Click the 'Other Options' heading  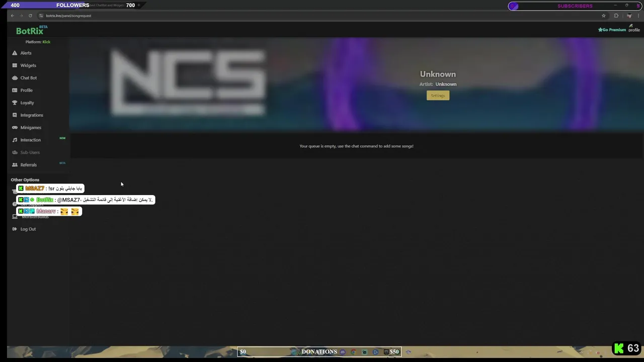click(x=25, y=179)
